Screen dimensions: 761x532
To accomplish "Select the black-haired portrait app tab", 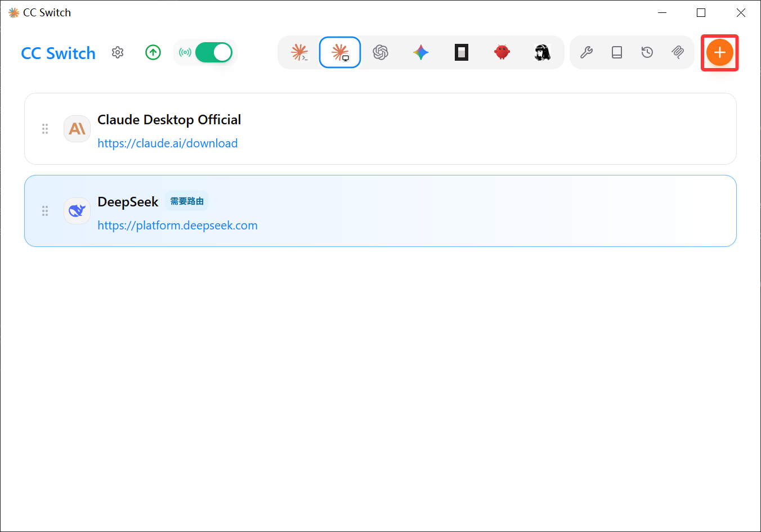I will pos(543,52).
